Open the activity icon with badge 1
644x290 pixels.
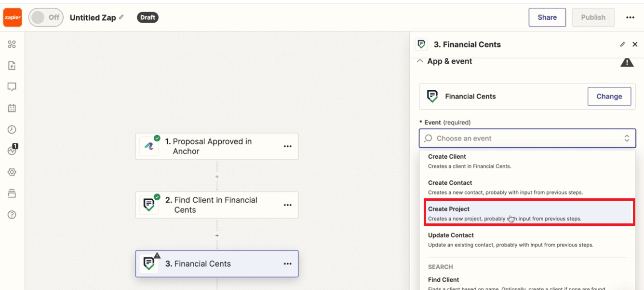coord(13,150)
